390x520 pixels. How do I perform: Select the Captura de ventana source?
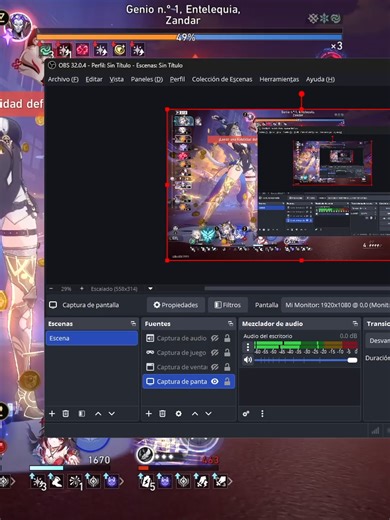[x=189, y=367]
